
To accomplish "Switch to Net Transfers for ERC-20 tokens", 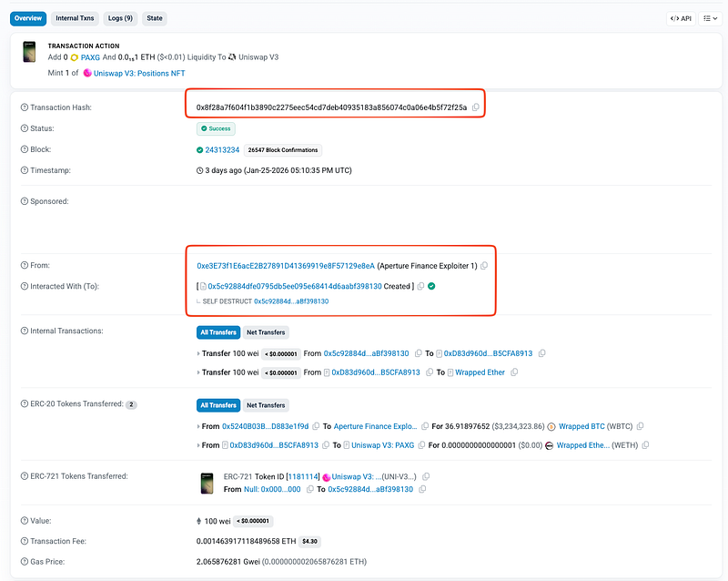I will click(266, 405).
